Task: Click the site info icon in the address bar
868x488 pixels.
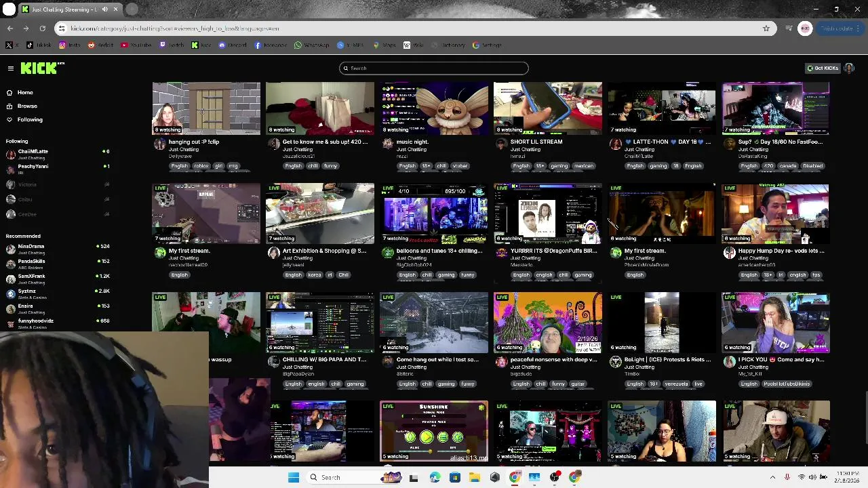Action: (62, 28)
